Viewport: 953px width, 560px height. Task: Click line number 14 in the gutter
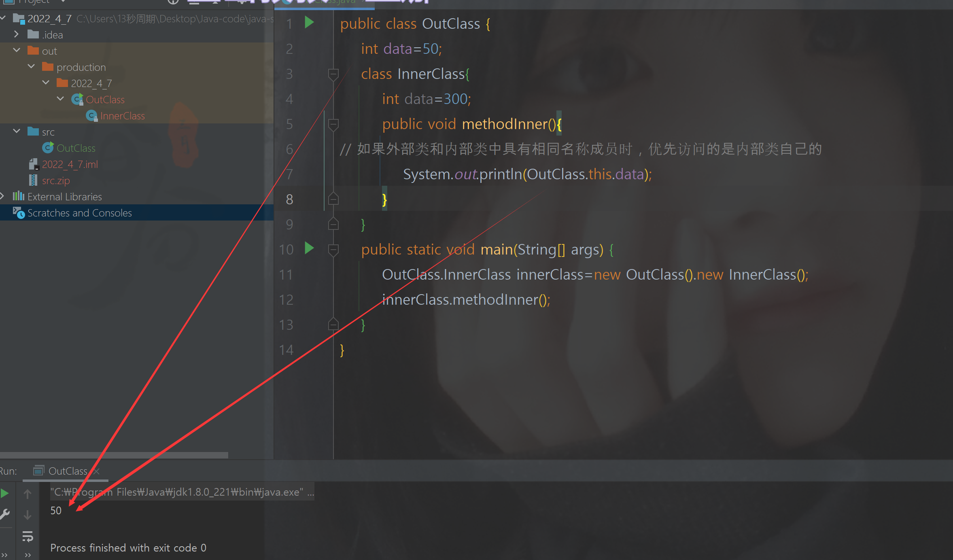[x=286, y=350]
